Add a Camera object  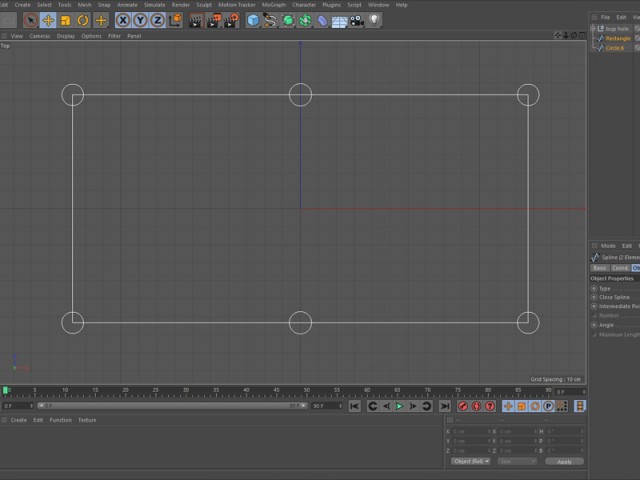[356, 20]
